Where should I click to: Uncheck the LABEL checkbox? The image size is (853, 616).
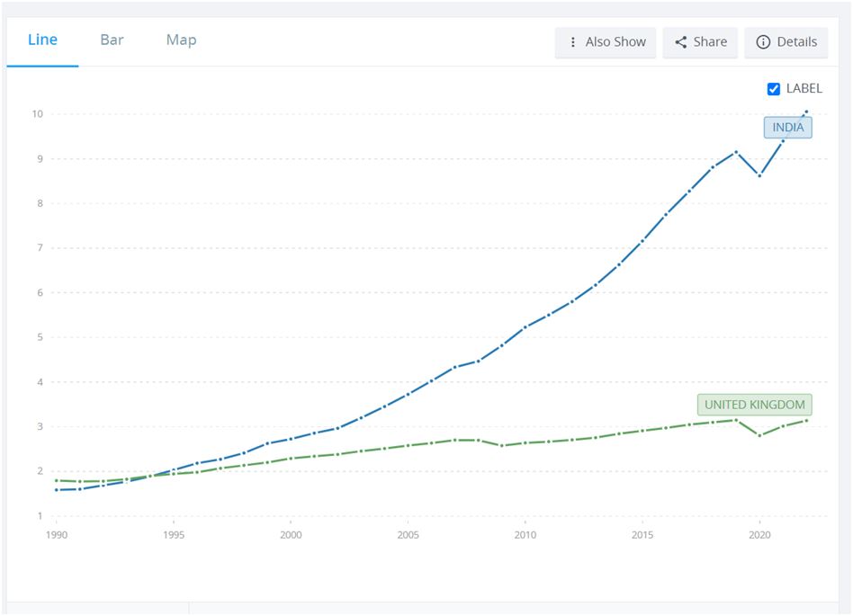click(x=773, y=89)
